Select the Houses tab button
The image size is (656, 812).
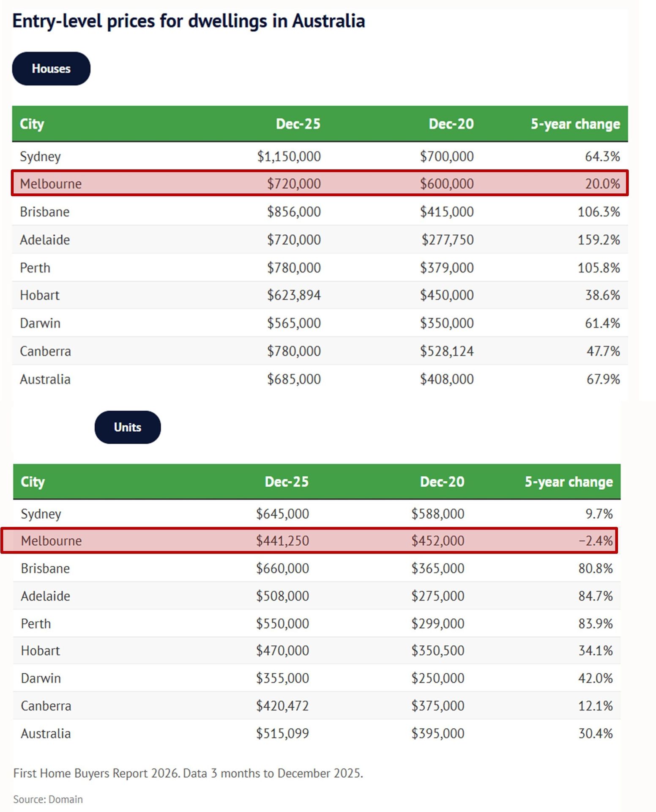(x=51, y=69)
